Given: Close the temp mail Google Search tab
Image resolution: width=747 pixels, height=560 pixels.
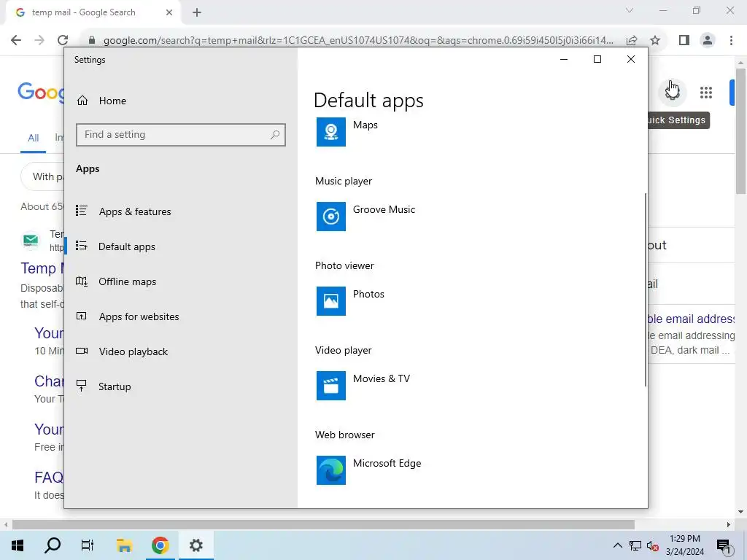Looking at the screenshot, I should [169, 12].
